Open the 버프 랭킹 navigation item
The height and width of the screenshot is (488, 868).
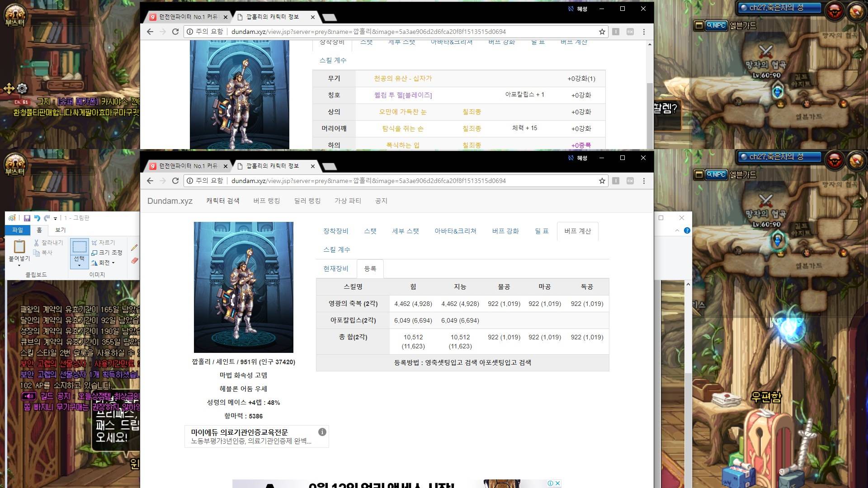[x=267, y=201]
